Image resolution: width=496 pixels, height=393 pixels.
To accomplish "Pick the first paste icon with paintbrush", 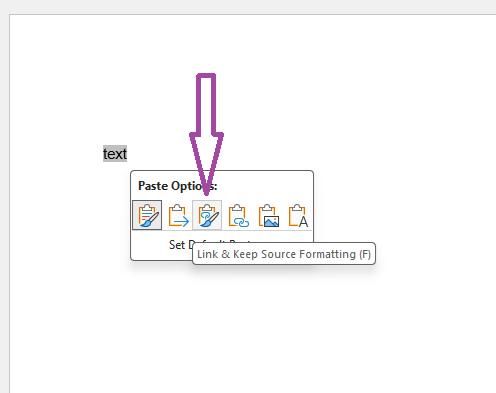I will click(147, 215).
